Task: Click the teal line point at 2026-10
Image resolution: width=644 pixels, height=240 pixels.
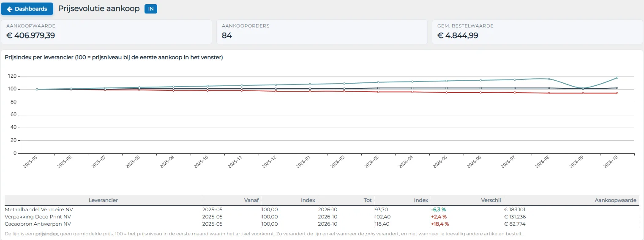Action: tap(617, 78)
